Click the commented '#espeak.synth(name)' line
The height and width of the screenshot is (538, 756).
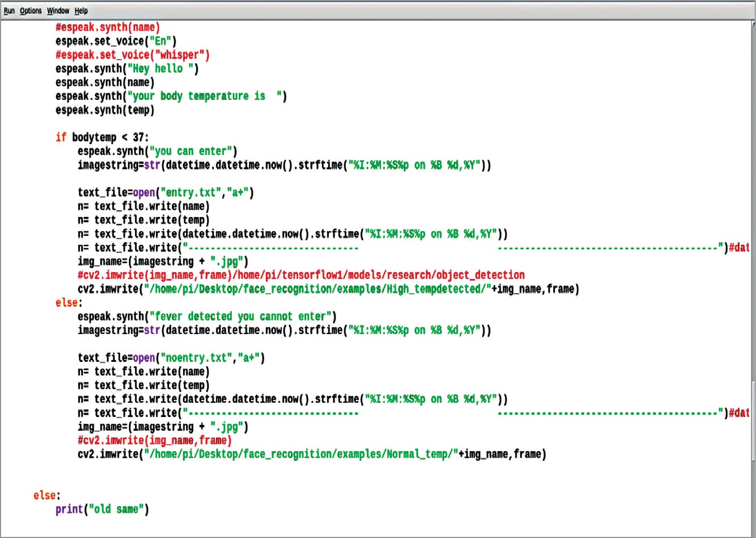click(x=107, y=27)
